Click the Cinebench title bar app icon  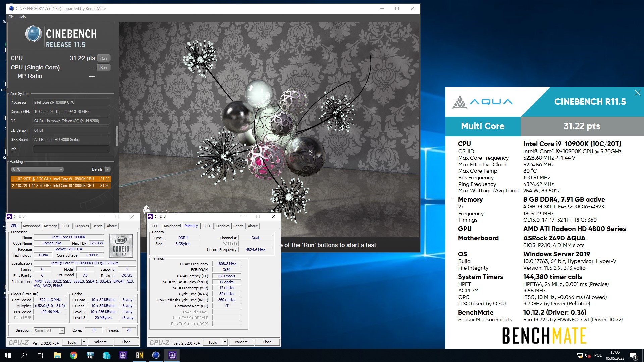point(11,8)
